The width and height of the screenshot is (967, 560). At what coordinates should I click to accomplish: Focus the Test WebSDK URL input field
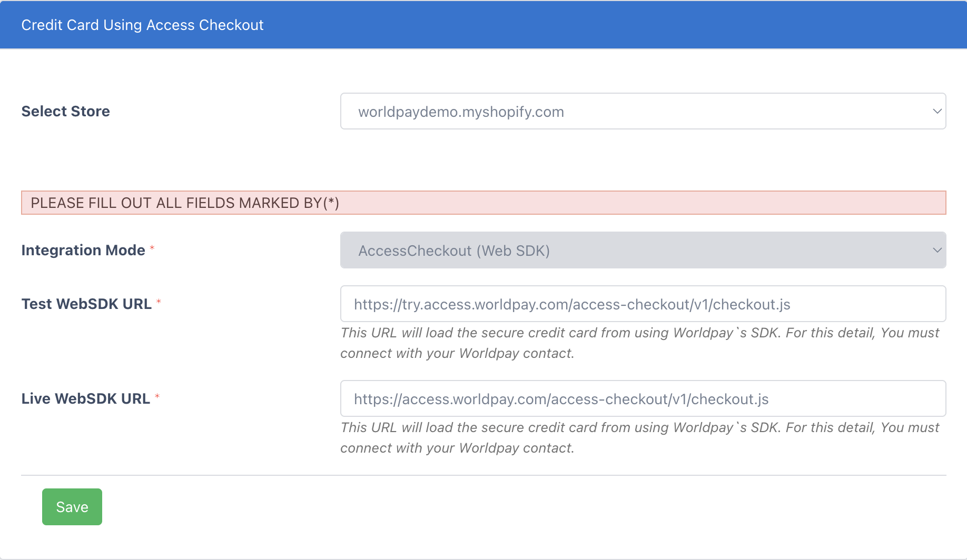(643, 304)
